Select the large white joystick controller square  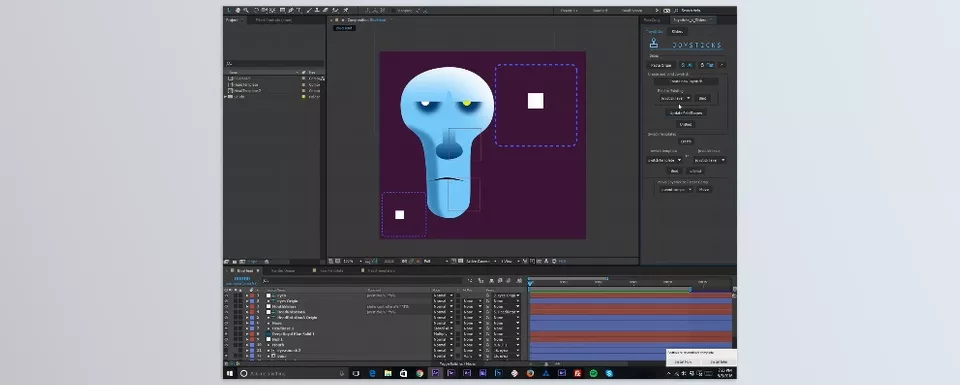(x=536, y=101)
